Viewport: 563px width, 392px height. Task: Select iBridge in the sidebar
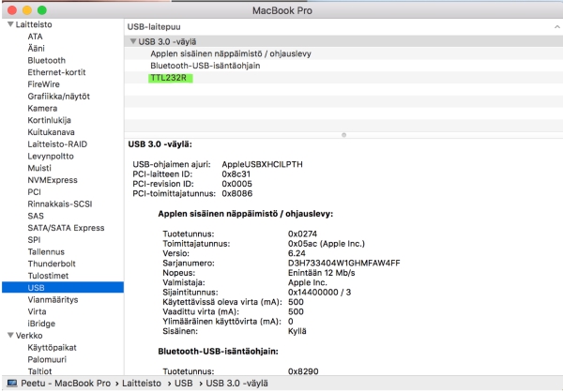coord(41,324)
